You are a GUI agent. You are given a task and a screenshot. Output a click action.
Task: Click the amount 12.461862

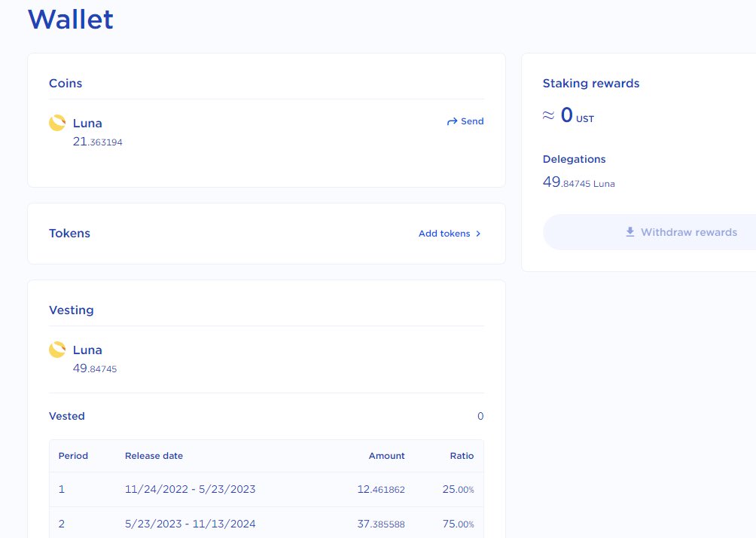click(381, 489)
